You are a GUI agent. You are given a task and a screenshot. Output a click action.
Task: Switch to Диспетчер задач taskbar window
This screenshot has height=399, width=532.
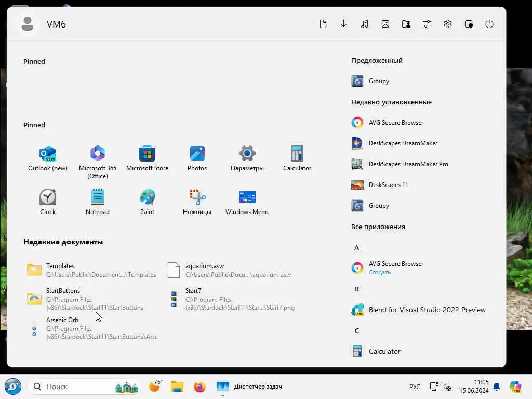tap(250, 387)
